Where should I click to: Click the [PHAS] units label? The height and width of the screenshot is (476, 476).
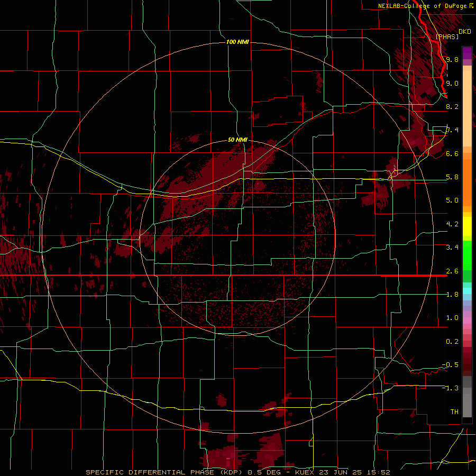click(x=447, y=36)
